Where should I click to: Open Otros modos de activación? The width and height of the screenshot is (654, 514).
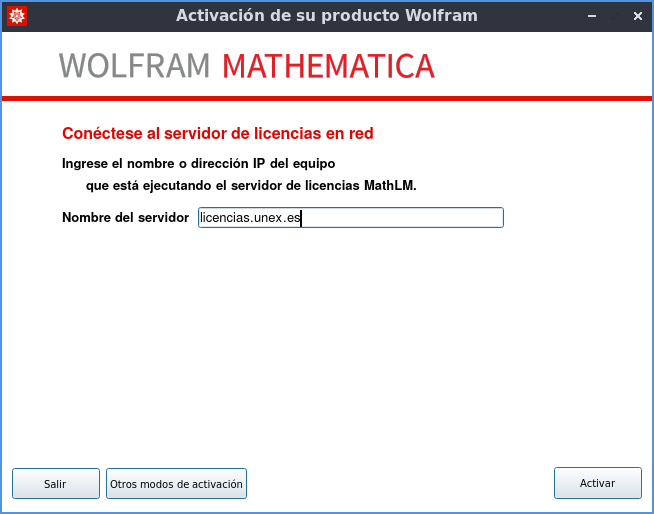(x=176, y=484)
